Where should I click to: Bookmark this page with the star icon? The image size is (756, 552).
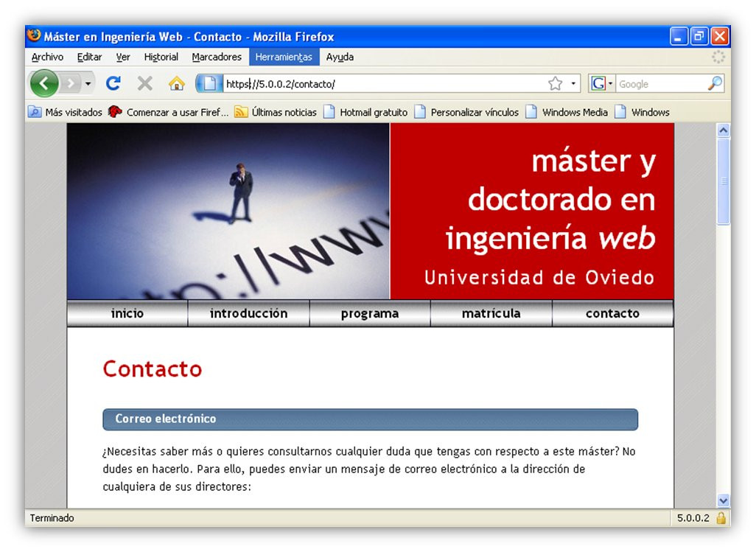click(555, 84)
